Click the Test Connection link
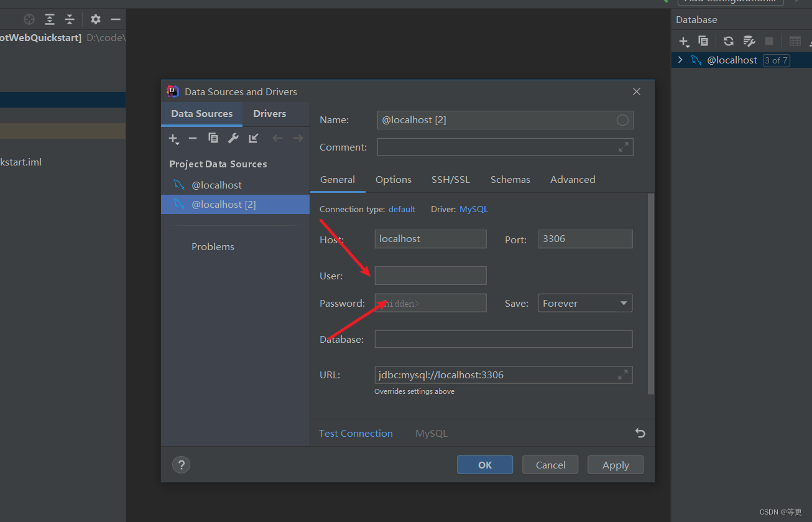The image size is (812, 522). pos(356,433)
